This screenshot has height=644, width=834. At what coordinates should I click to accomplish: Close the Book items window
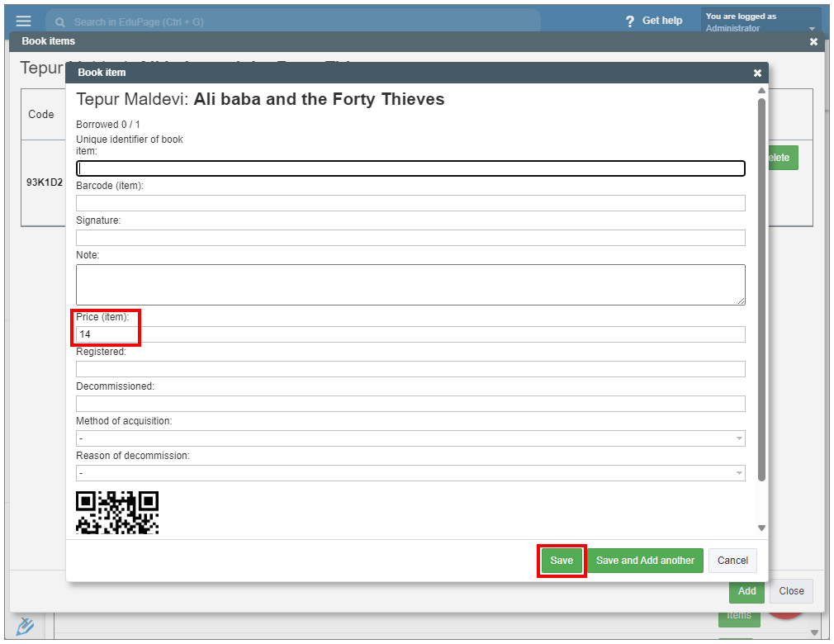(x=813, y=41)
